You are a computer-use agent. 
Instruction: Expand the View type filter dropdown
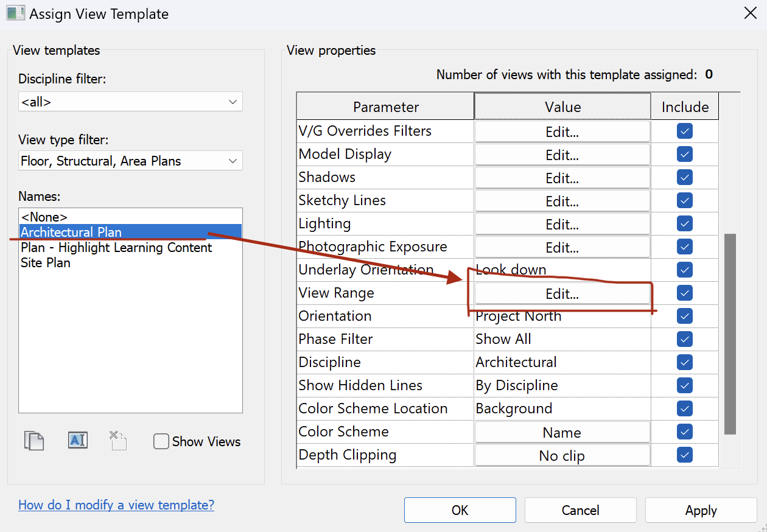[x=130, y=161]
